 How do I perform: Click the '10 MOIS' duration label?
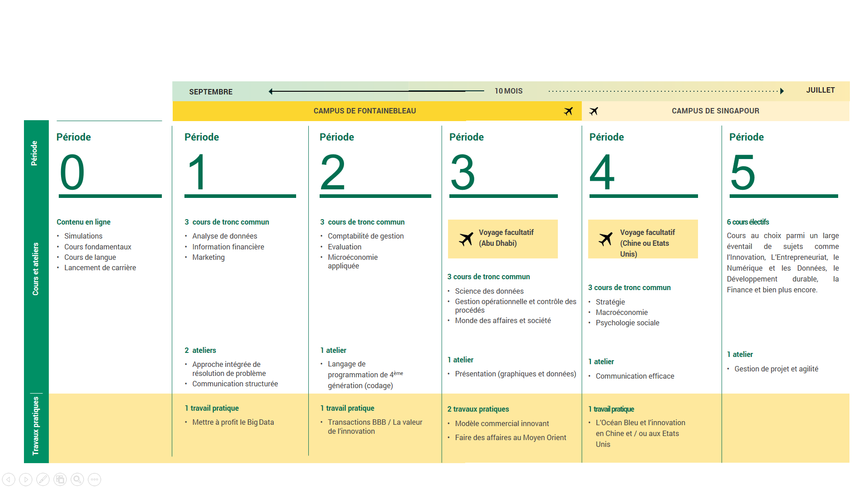tap(509, 91)
